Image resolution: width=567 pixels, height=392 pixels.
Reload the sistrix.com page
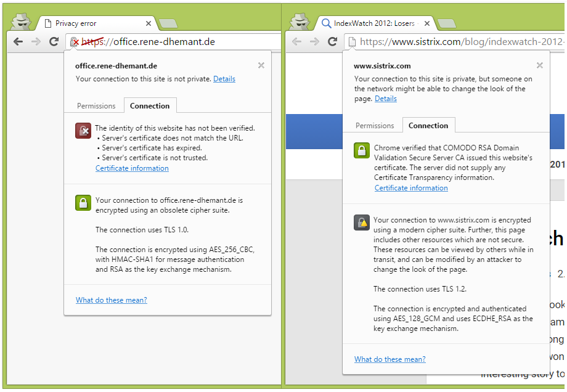tap(332, 41)
